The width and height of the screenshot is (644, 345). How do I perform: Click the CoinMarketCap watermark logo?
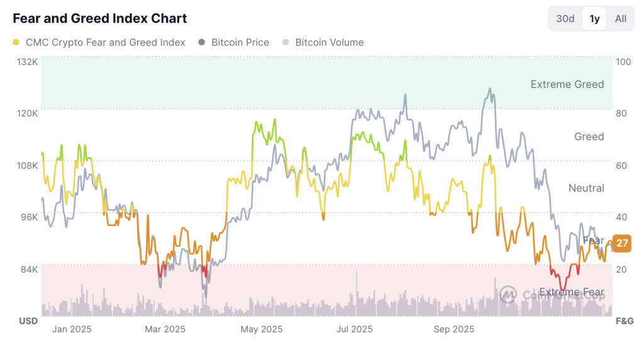click(508, 293)
